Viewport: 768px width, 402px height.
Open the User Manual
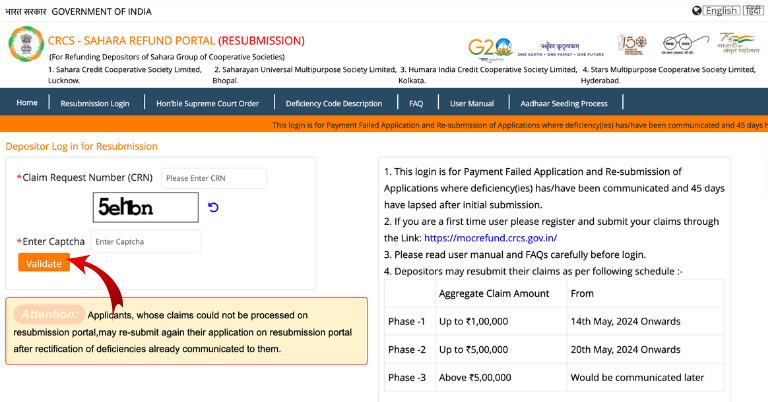(x=472, y=103)
